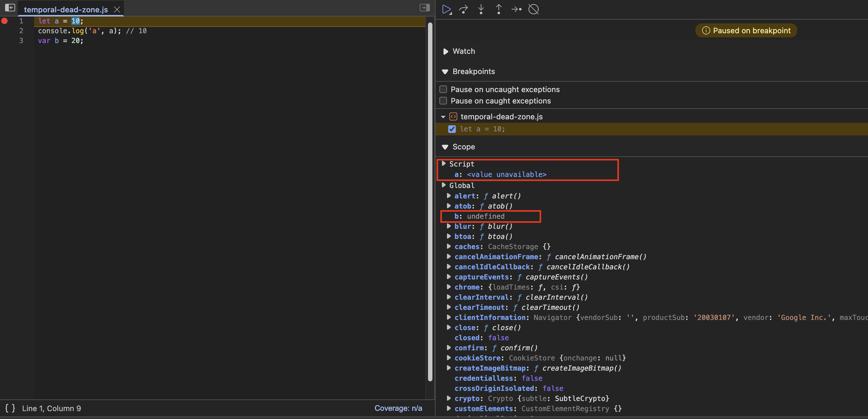Expand the btoa function entry
The height and width of the screenshot is (419, 868).
click(x=449, y=236)
